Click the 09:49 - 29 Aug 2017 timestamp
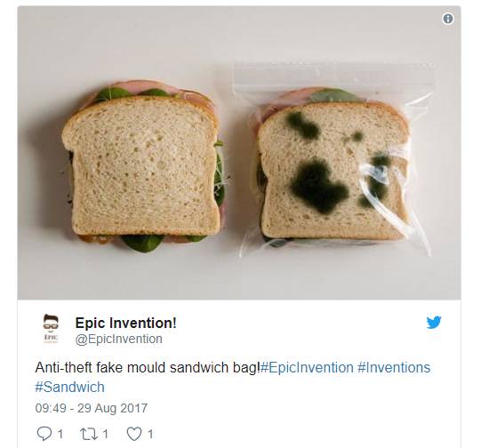 point(91,408)
